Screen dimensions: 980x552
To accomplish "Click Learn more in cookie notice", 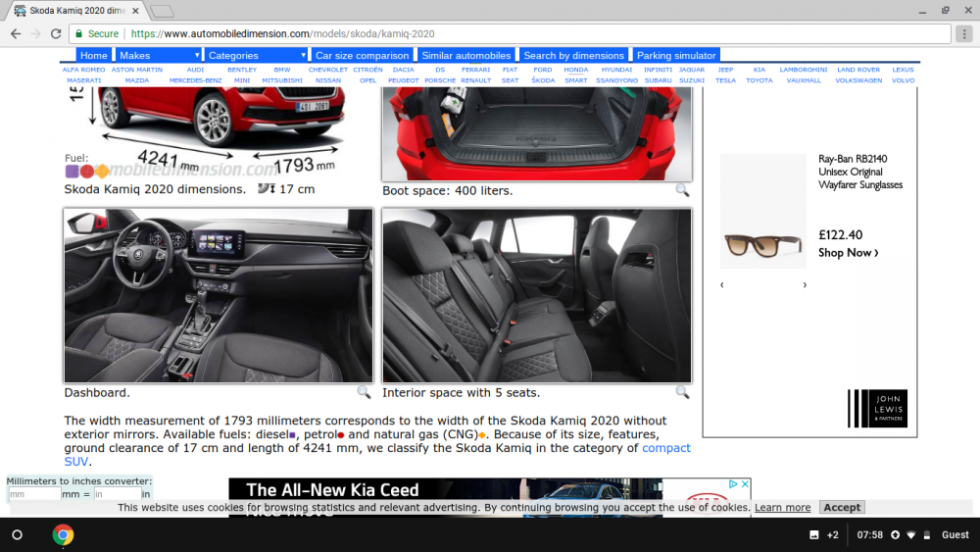I will [x=782, y=508].
